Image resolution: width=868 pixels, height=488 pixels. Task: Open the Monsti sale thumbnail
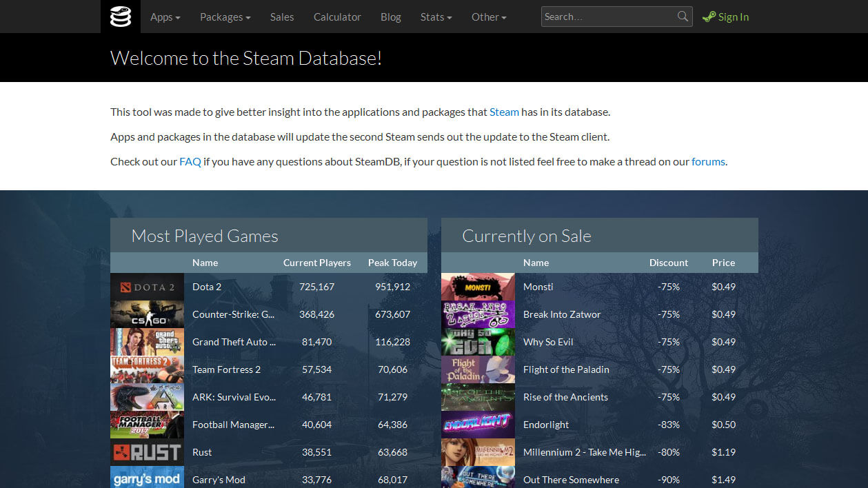[x=478, y=287]
